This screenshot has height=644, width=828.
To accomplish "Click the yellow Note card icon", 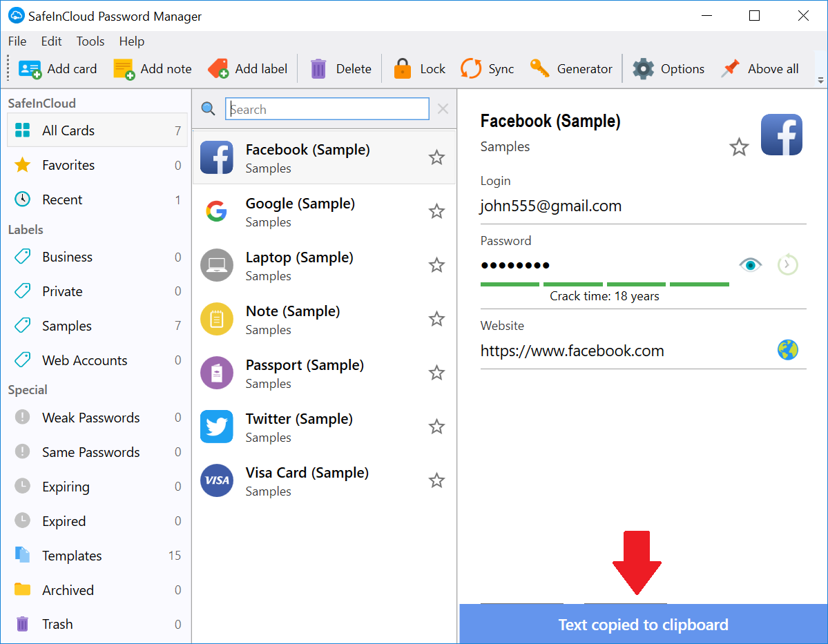I will pos(217,319).
